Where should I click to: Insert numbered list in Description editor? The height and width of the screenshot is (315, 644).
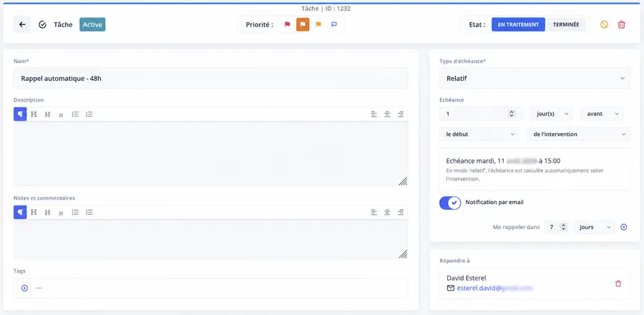click(89, 114)
